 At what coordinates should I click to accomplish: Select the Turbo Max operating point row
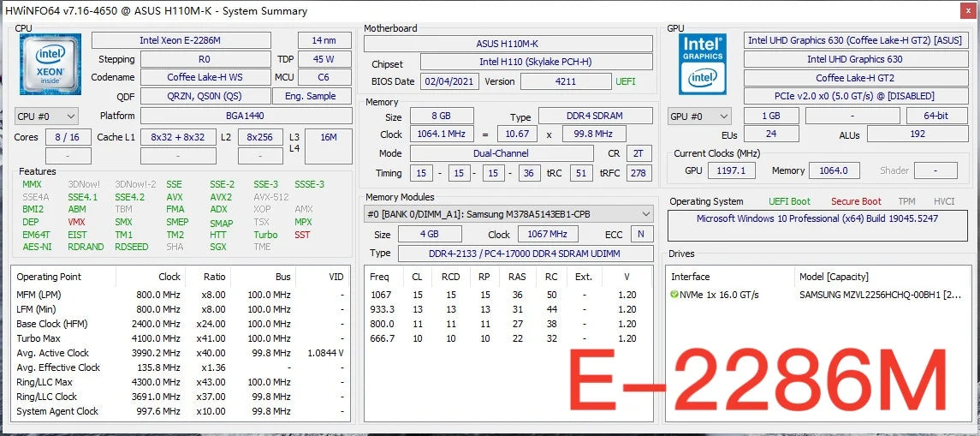(181, 338)
